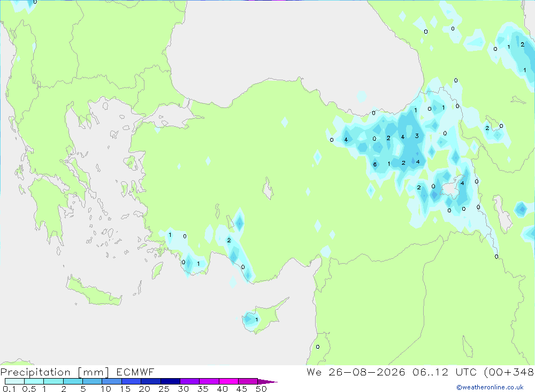Click the above-50 mm legend arrow tip

(x=267, y=382)
